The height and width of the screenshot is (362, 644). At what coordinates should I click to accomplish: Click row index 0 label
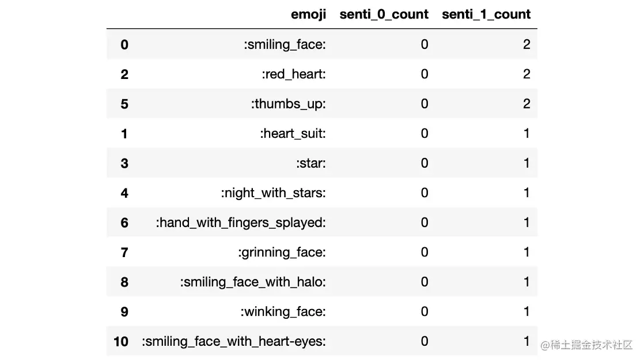(x=124, y=44)
